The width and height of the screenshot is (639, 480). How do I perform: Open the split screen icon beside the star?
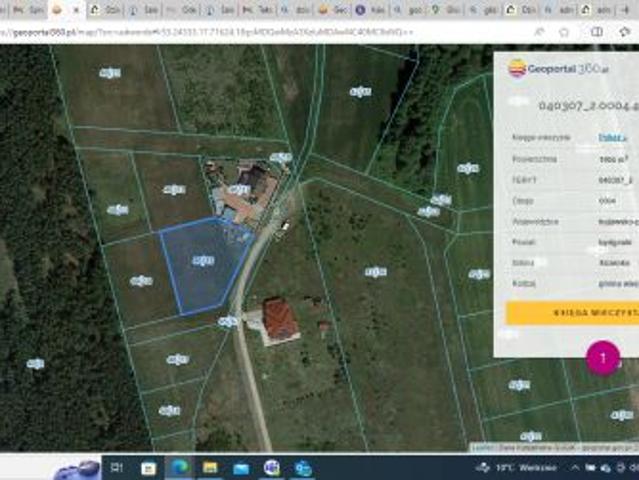597,31
